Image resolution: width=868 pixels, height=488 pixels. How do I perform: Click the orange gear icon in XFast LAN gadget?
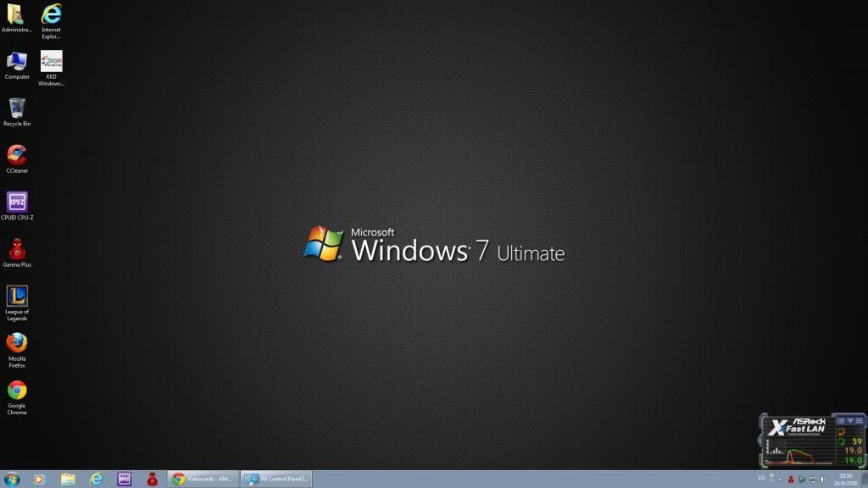[842, 431]
